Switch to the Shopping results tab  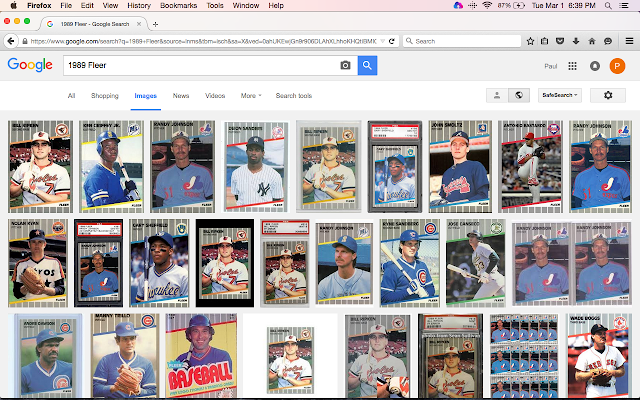(104, 96)
